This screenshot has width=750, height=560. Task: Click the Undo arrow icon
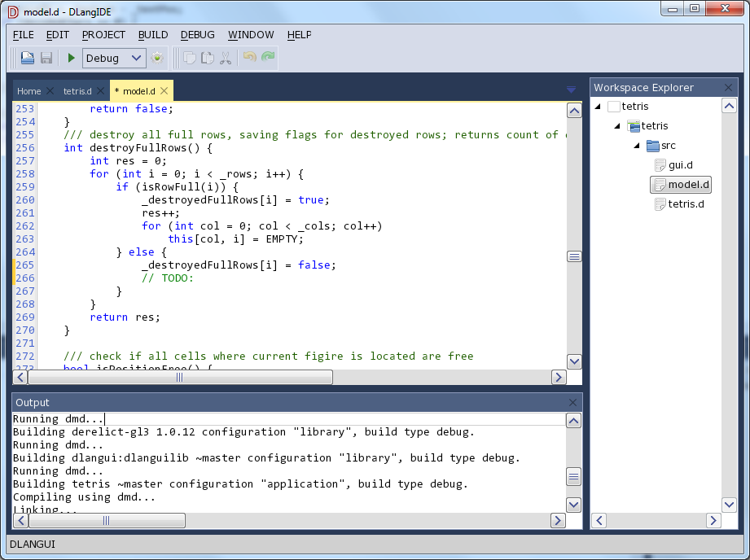(250, 58)
